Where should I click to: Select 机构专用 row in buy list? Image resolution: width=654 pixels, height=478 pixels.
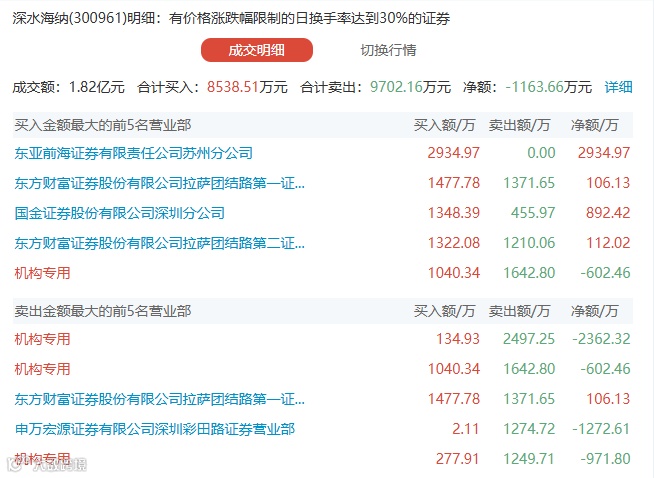click(x=322, y=273)
